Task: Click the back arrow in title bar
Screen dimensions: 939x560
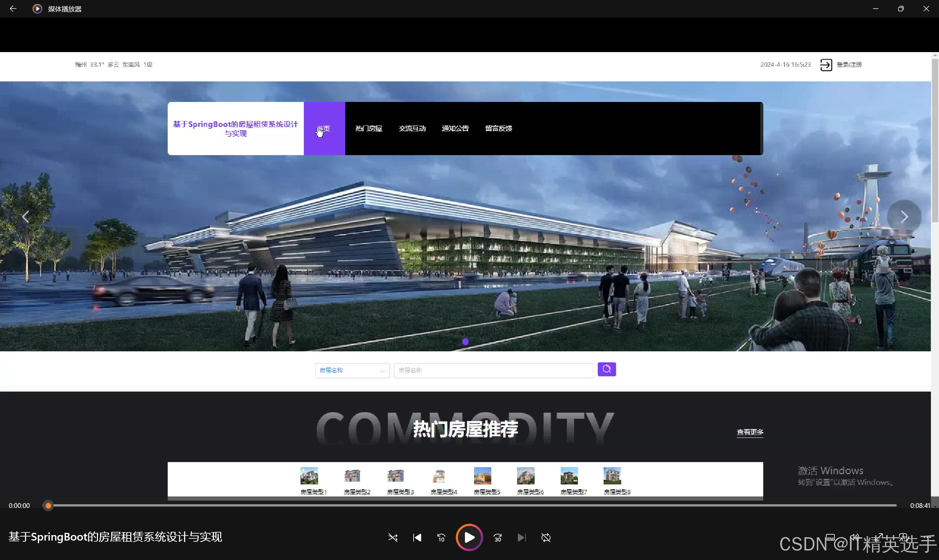Action: [x=13, y=9]
